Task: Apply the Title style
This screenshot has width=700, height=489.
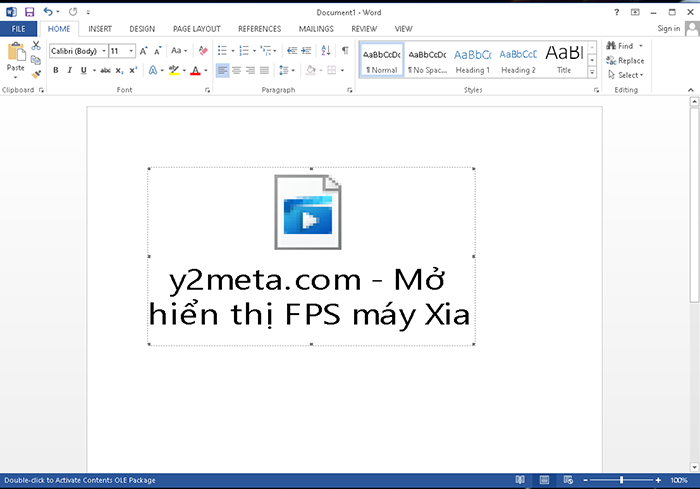Action: 564,60
